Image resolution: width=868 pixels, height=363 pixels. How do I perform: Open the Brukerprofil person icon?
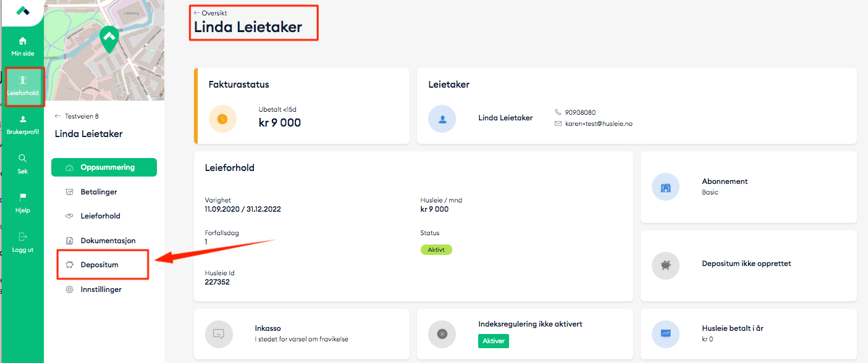click(23, 119)
